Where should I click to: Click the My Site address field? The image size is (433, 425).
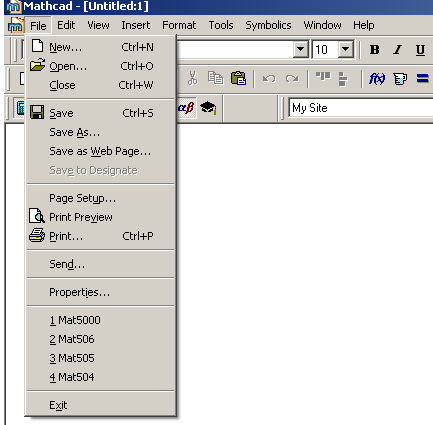click(361, 108)
